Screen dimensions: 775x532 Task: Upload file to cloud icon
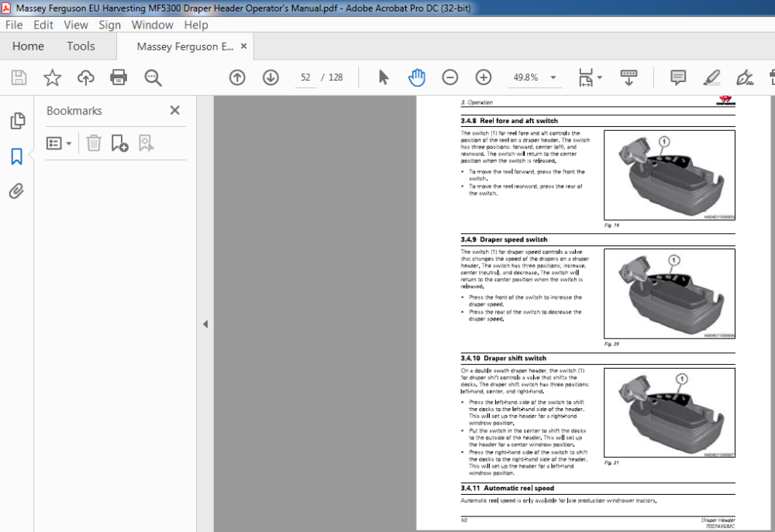pos(85,77)
